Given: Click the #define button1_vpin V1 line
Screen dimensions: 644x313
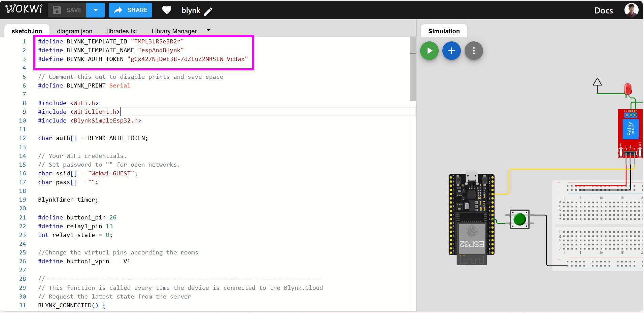Looking at the screenshot, I should tap(84, 261).
